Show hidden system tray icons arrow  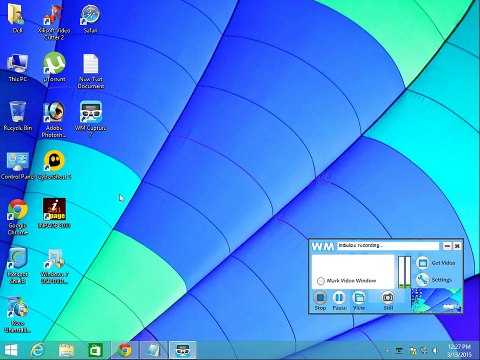click(387, 351)
